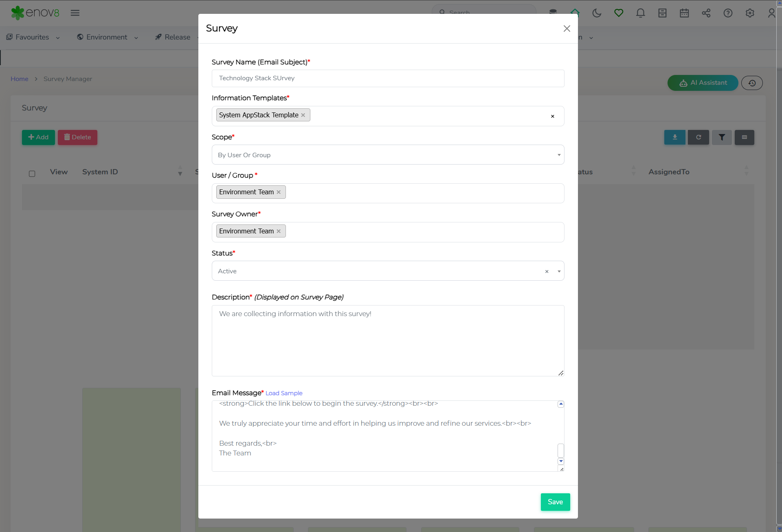Image resolution: width=782 pixels, height=532 pixels.
Task: Open the help question mark icon
Action: (728, 13)
